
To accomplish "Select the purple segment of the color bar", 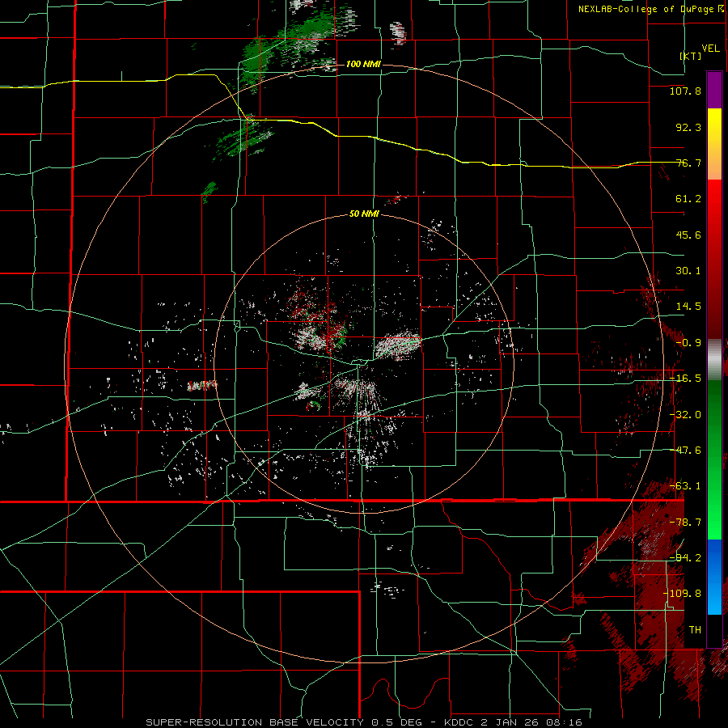I will (x=714, y=90).
